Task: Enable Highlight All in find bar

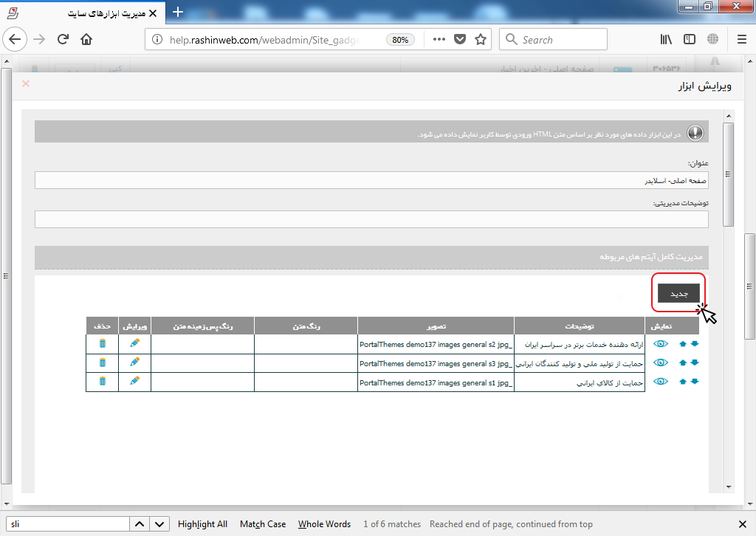Action: click(202, 524)
